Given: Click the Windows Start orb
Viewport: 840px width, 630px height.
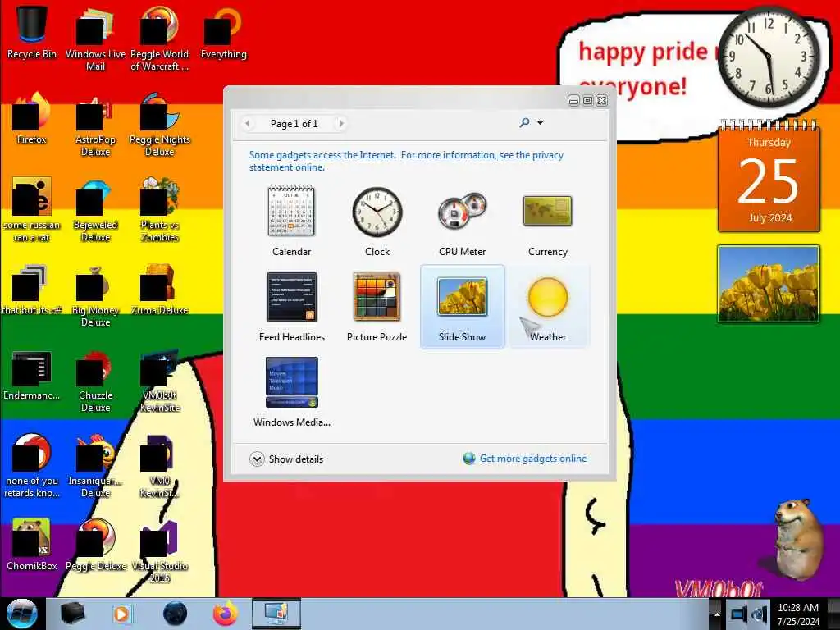Looking at the screenshot, I should (21, 614).
